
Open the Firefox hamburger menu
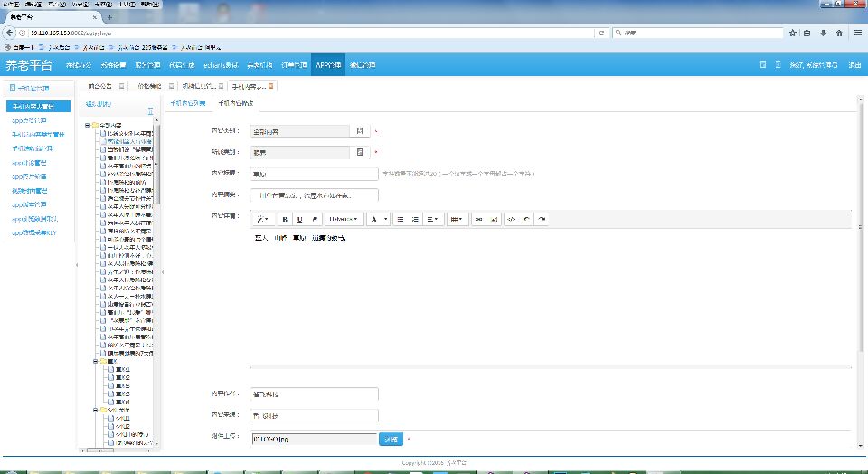pyautogui.click(x=856, y=33)
